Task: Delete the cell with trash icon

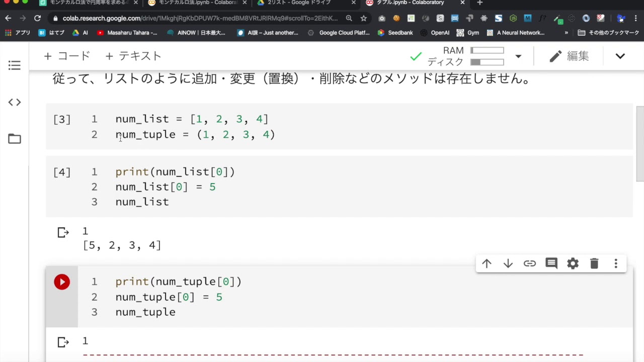Action: tap(594, 263)
